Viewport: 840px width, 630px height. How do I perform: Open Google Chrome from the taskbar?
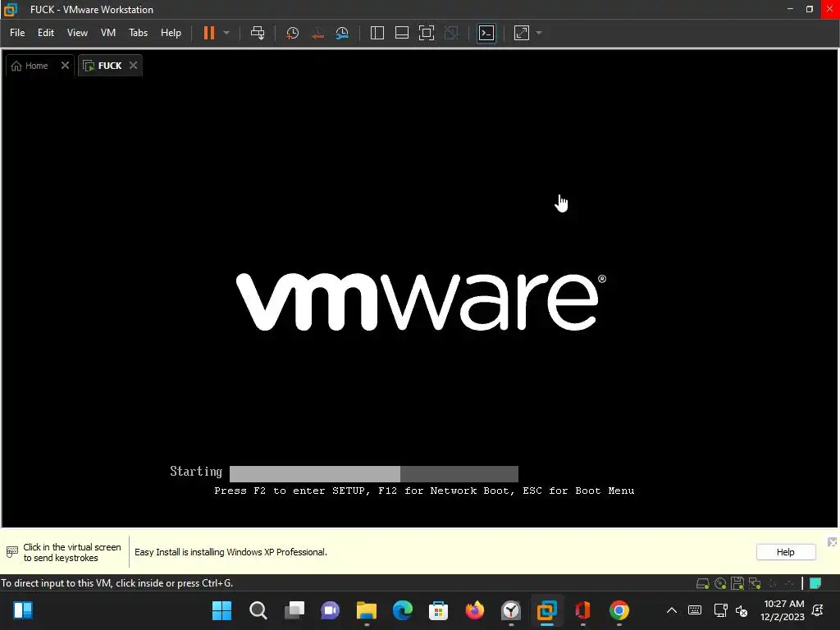pos(619,610)
